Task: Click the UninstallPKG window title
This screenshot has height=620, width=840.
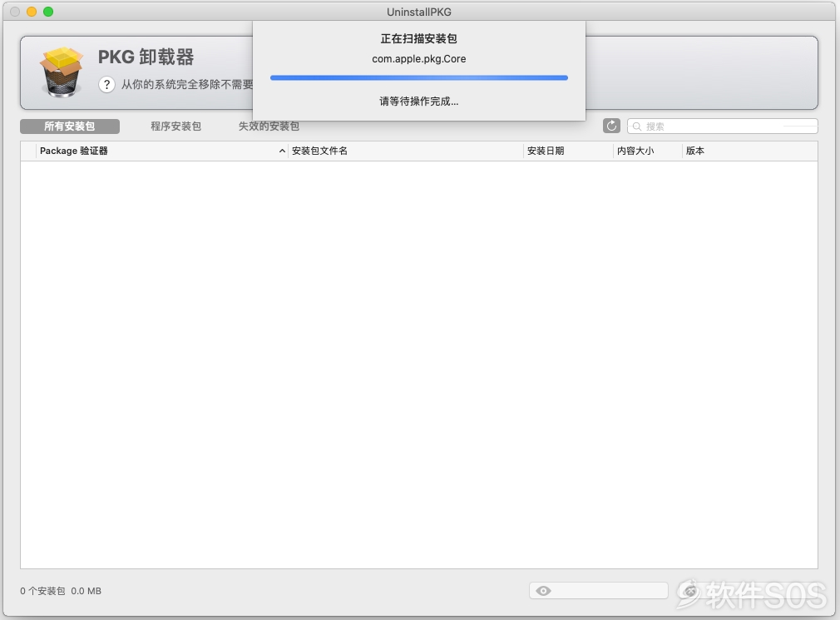Action: (419, 12)
